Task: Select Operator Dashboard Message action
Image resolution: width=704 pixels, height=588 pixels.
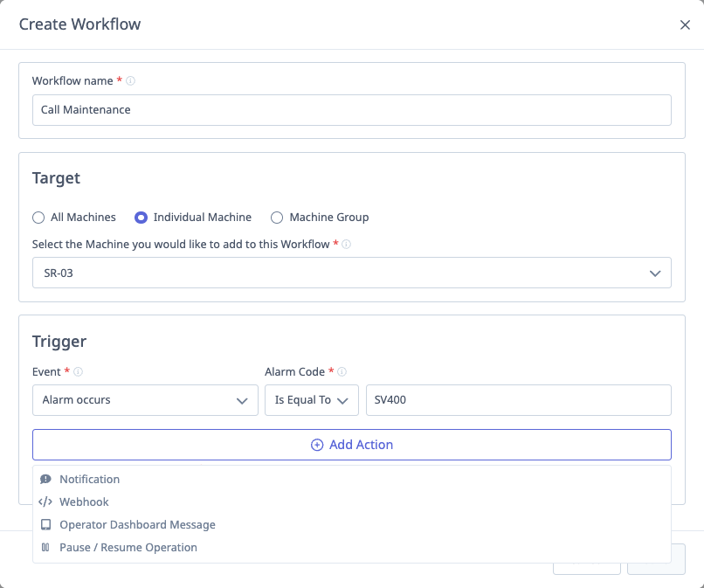Action: click(137, 525)
